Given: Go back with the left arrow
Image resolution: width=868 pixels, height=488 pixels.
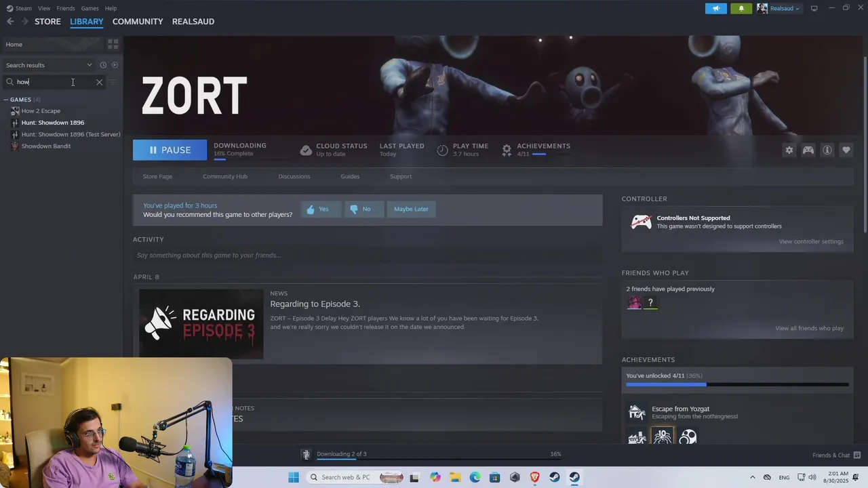Looking at the screenshot, I should tap(10, 22).
